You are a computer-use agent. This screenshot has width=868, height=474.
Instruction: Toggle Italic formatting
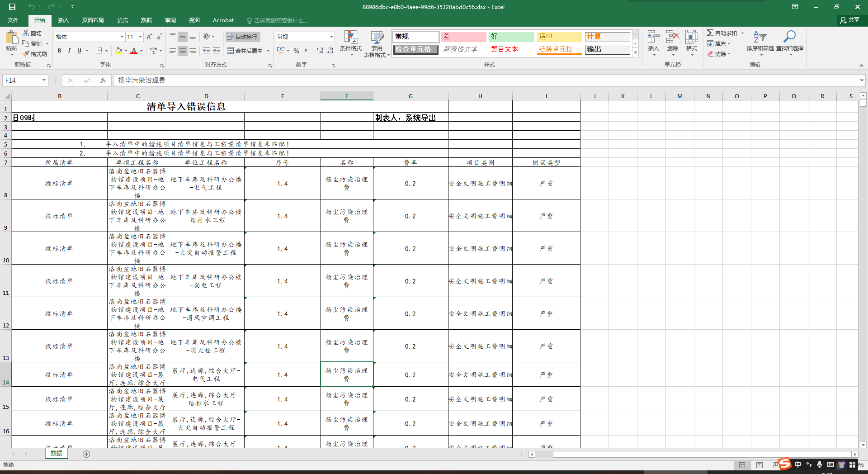(69, 51)
